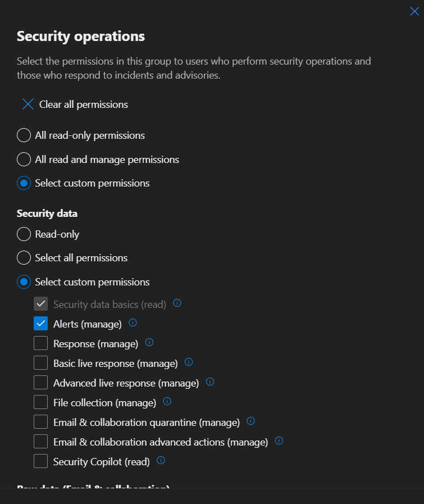Enable File collection (manage) permission
The image size is (424, 504).
(x=40, y=402)
